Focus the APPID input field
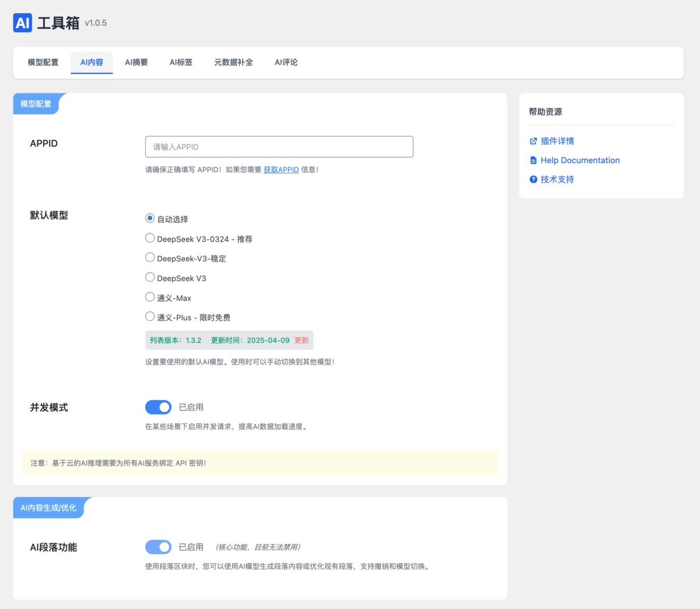The width and height of the screenshot is (700, 609). click(279, 147)
